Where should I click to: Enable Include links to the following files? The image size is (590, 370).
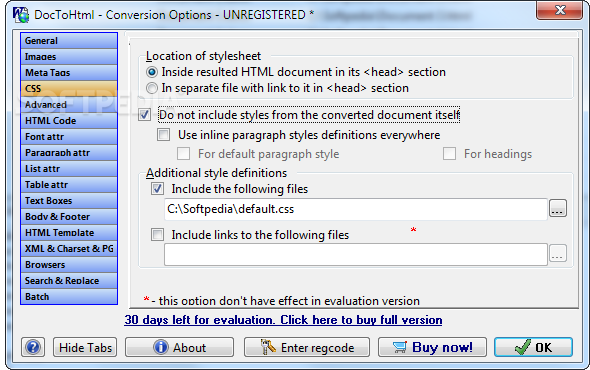tap(157, 235)
